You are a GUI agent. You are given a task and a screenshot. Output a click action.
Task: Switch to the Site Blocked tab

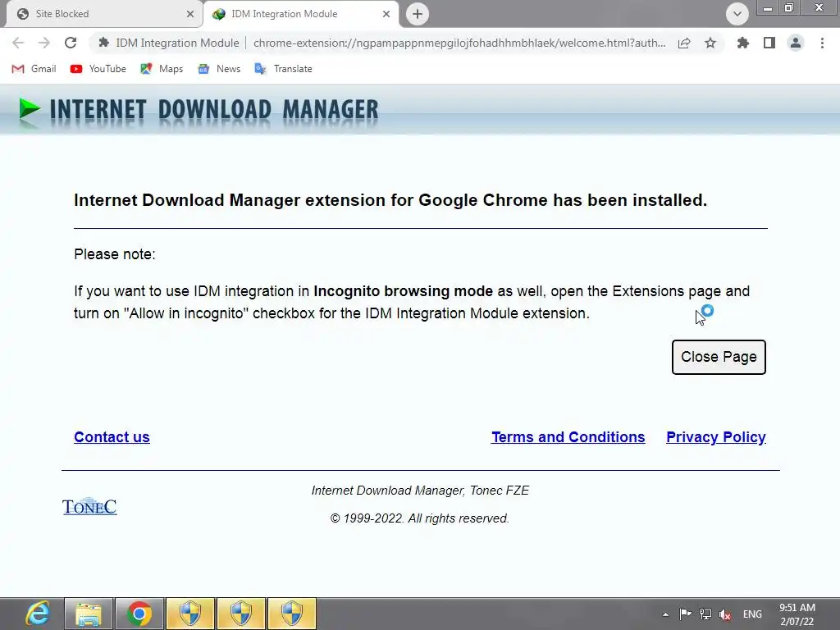[104, 14]
